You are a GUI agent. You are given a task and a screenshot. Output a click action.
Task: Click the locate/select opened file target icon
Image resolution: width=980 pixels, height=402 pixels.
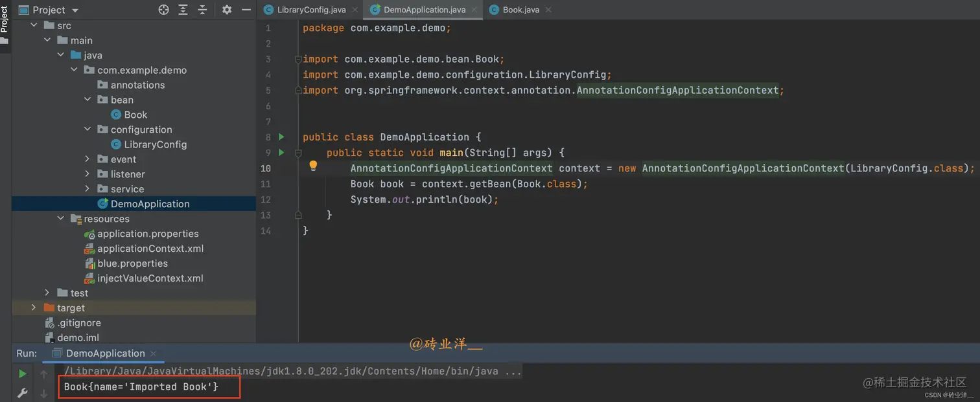click(x=163, y=10)
